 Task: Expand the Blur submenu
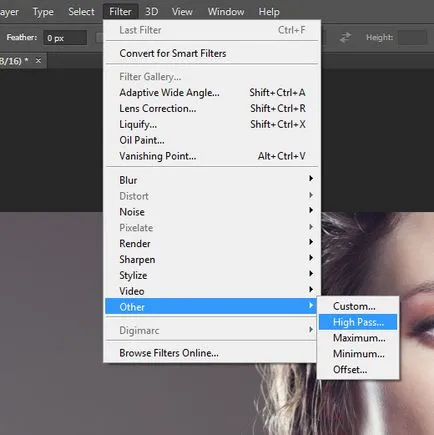(x=212, y=180)
